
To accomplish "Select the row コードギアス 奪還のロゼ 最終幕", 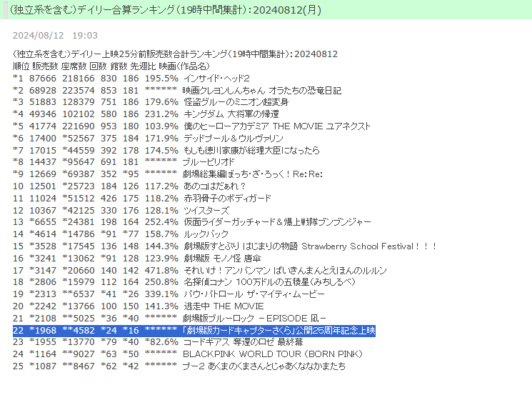I will click(158, 341).
